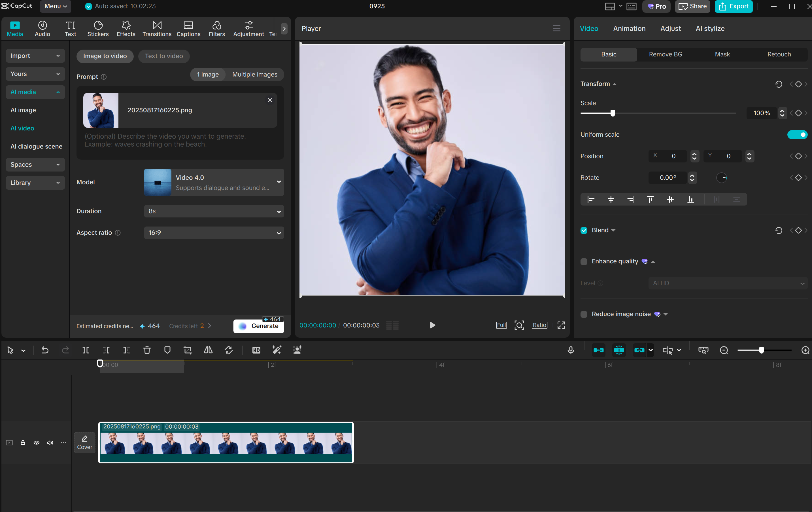
Task: Switch to the Animation tab
Action: [629, 28]
